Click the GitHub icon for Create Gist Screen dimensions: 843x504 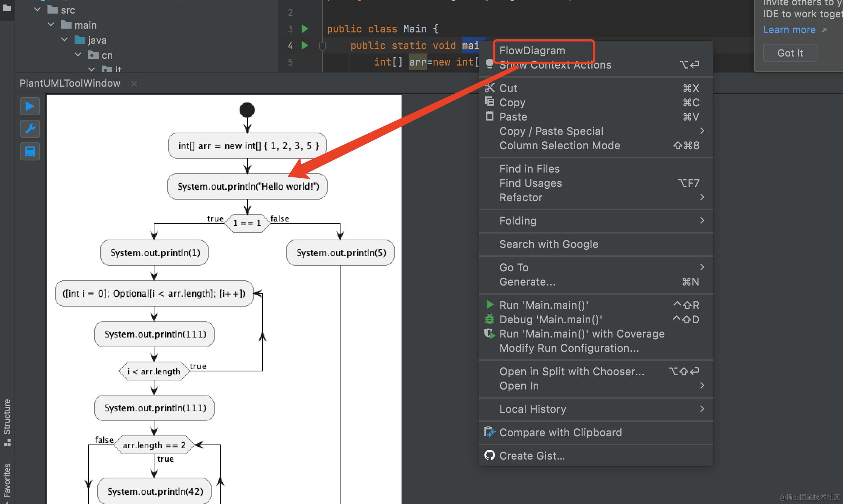point(489,455)
